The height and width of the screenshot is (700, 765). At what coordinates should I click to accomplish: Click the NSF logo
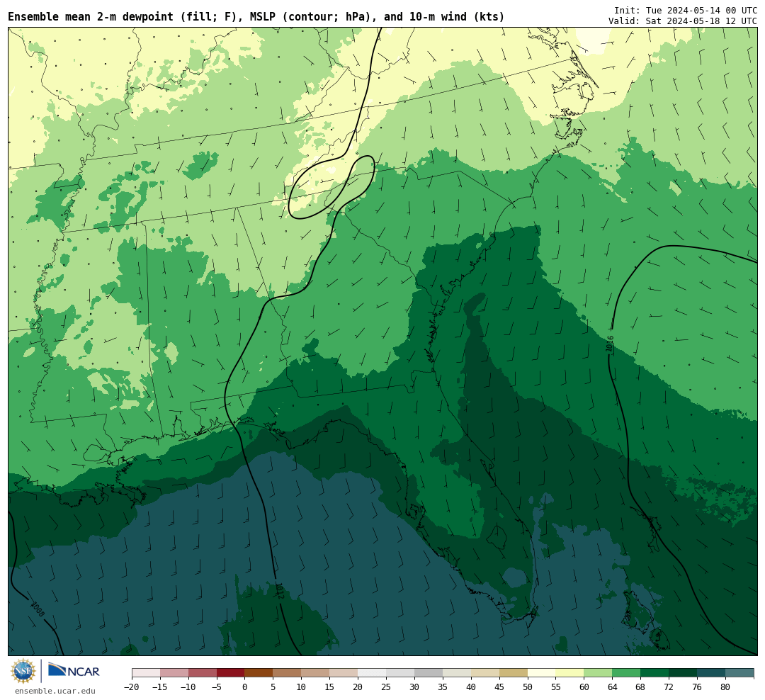23,671
